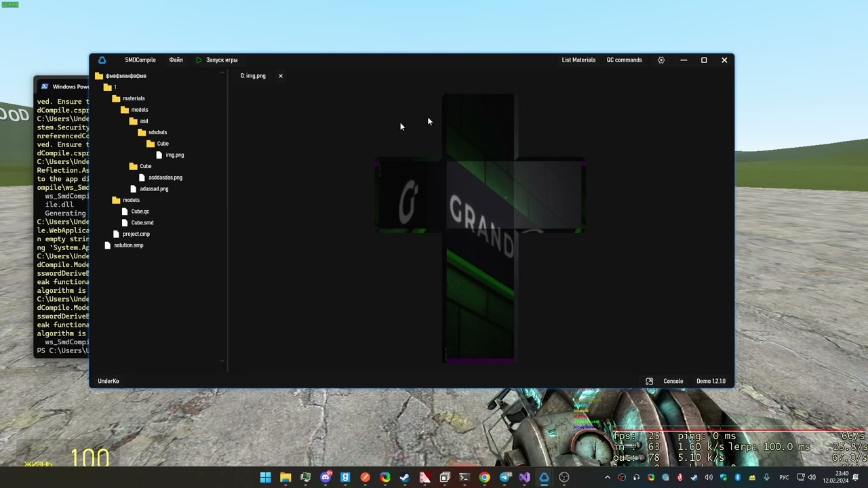Viewport: 868px width, 488px height.
Task: Close the img.png tab
Action: [x=281, y=76]
